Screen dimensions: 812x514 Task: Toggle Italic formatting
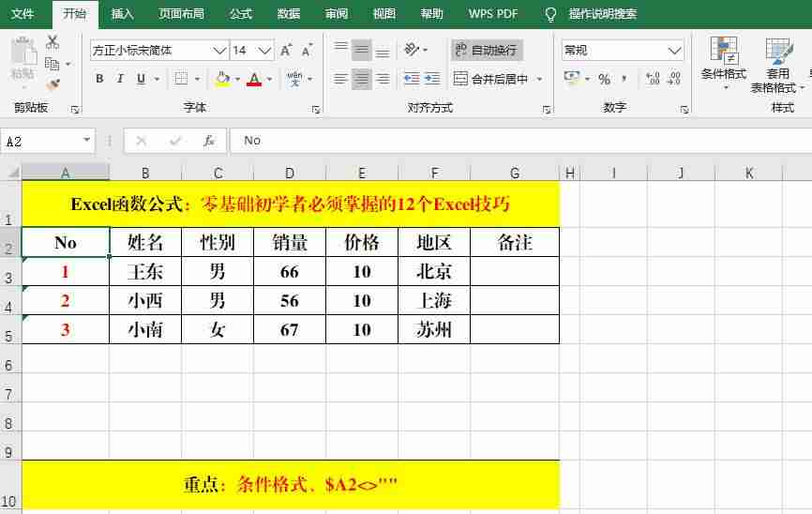tap(120, 79)
